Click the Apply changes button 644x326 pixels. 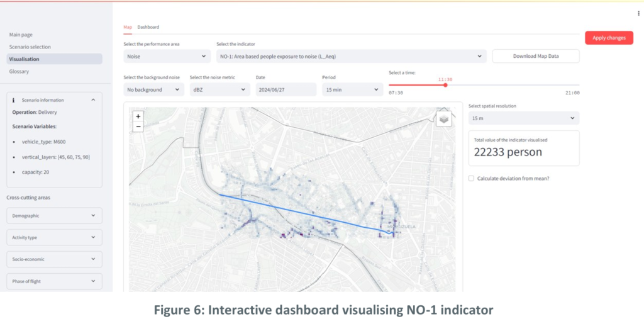609,38
